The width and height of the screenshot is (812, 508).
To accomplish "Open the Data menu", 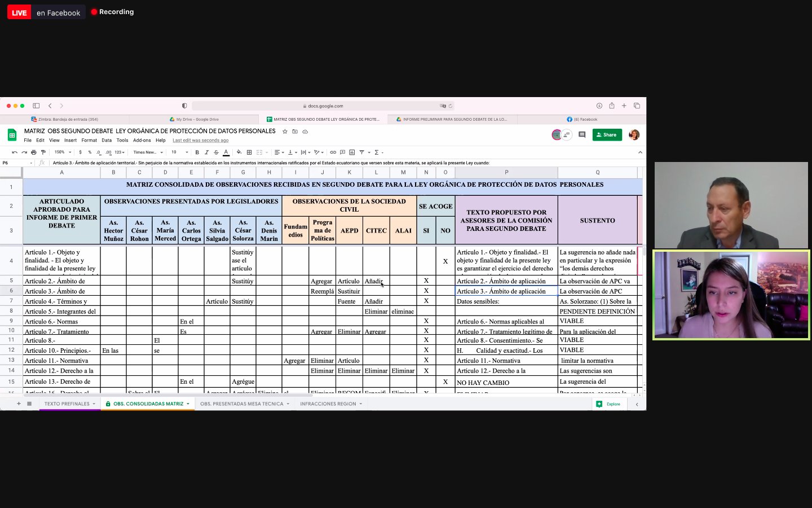I will click(x=107, y=140).
